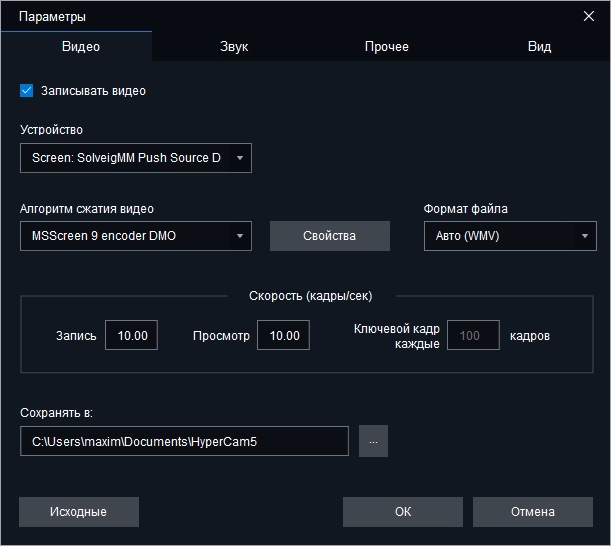Cancel changes with the Отмена button
Image resolution: width=611 pixels, height=546 pixels.
533,512
